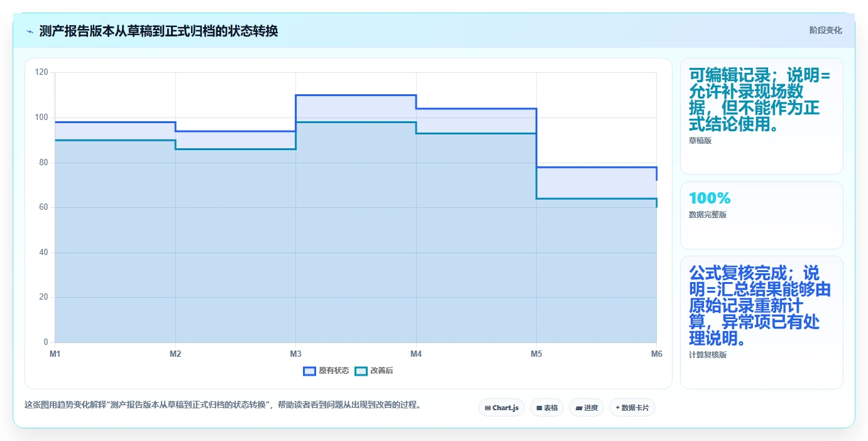Click the M5 x-axis label
Image resolution: width=868 pixels, height=441 pixels.
click(x=536, y=354)
